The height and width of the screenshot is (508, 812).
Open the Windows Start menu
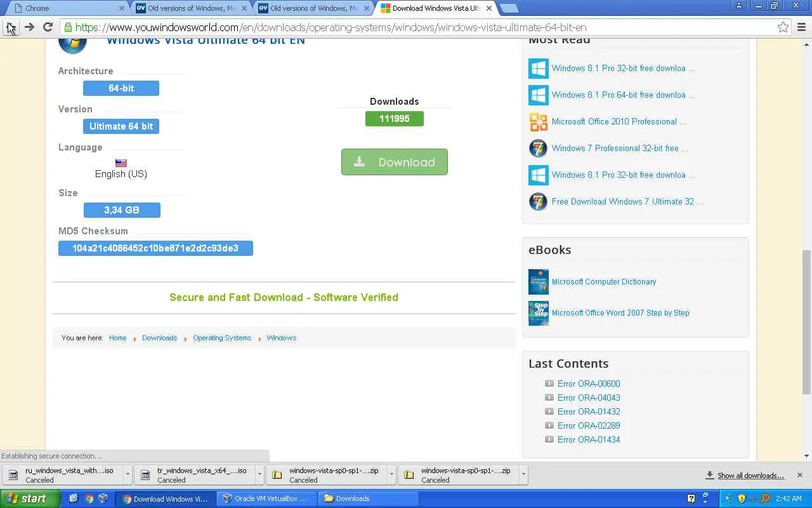pyautogui.click(x=30, y=498)
